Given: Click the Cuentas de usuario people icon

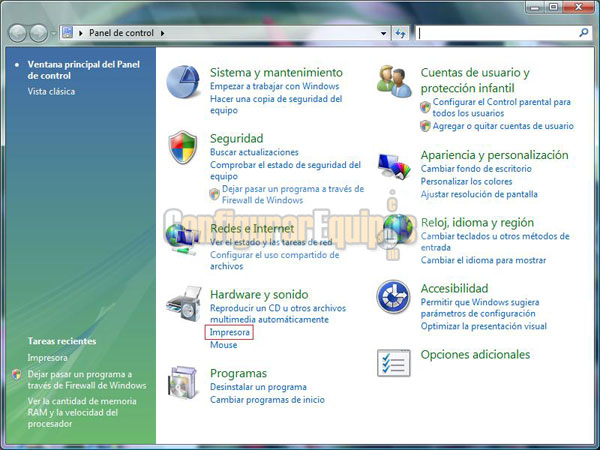Looking at the screenshot, I should click(393, 81).
